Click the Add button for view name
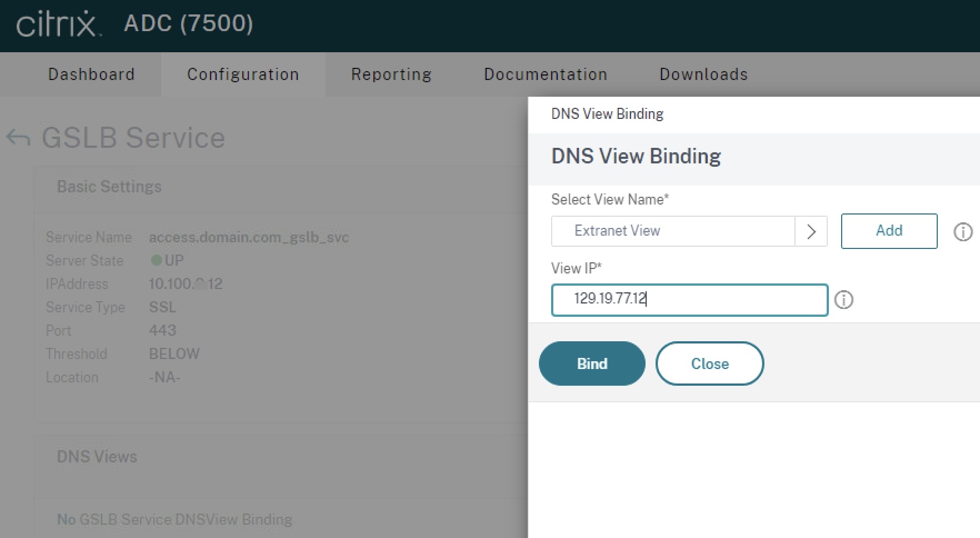 pos(888,231)
